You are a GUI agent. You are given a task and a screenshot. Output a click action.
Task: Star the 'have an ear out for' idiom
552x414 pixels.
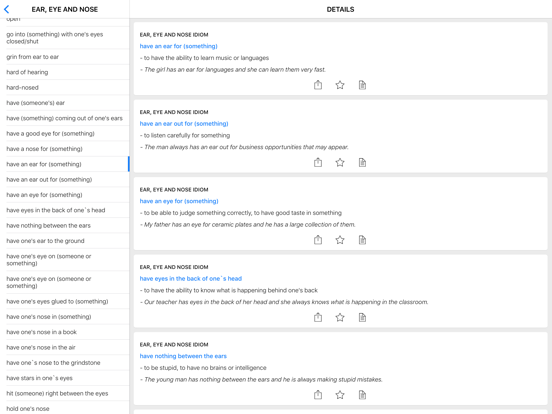340,162
